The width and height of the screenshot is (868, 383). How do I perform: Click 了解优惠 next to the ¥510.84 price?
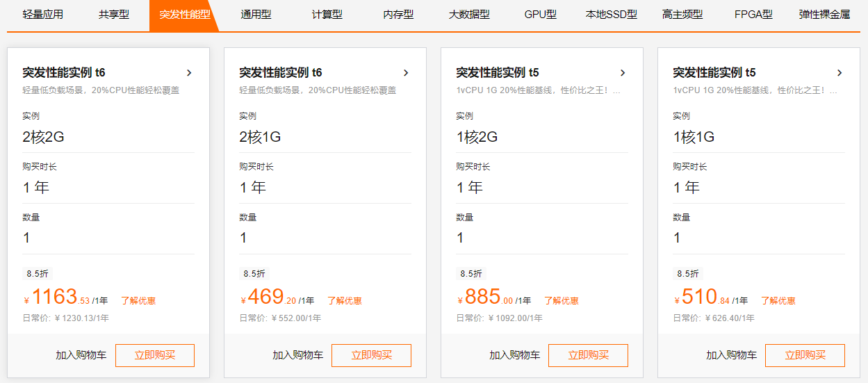pos(778,301)
